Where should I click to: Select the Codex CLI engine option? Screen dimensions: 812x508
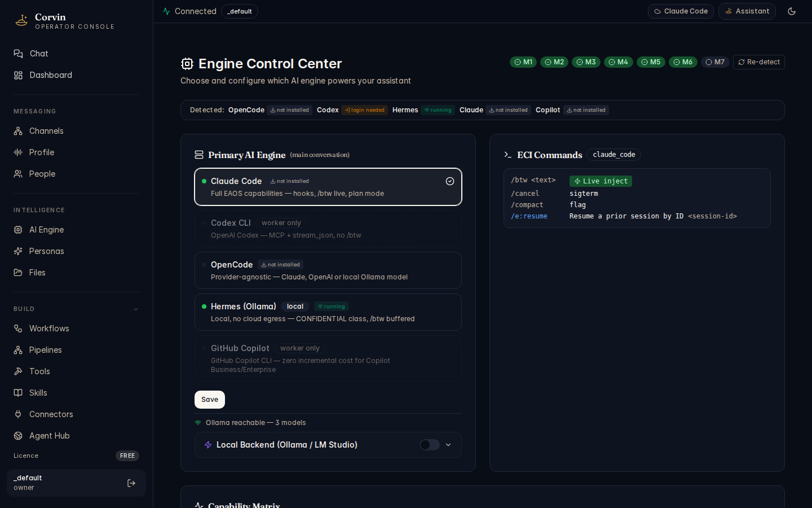(x=328, y=229)
